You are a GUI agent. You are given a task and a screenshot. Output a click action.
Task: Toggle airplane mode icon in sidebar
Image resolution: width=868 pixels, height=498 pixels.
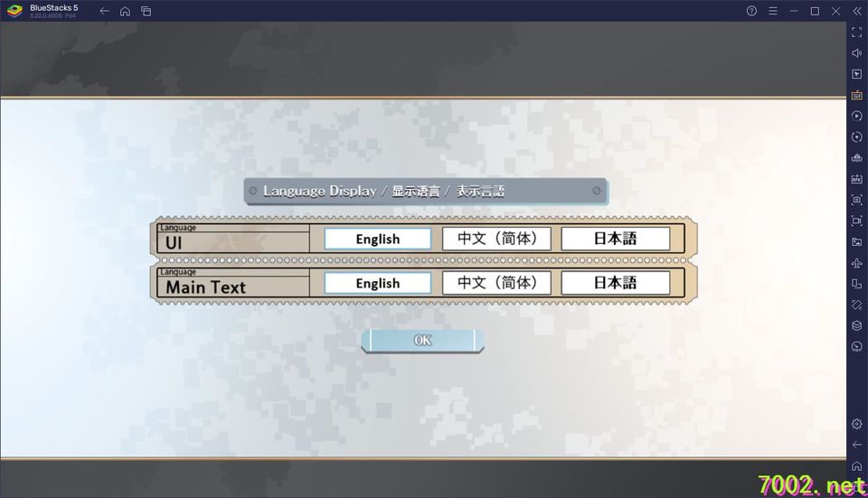coord(857,263)
